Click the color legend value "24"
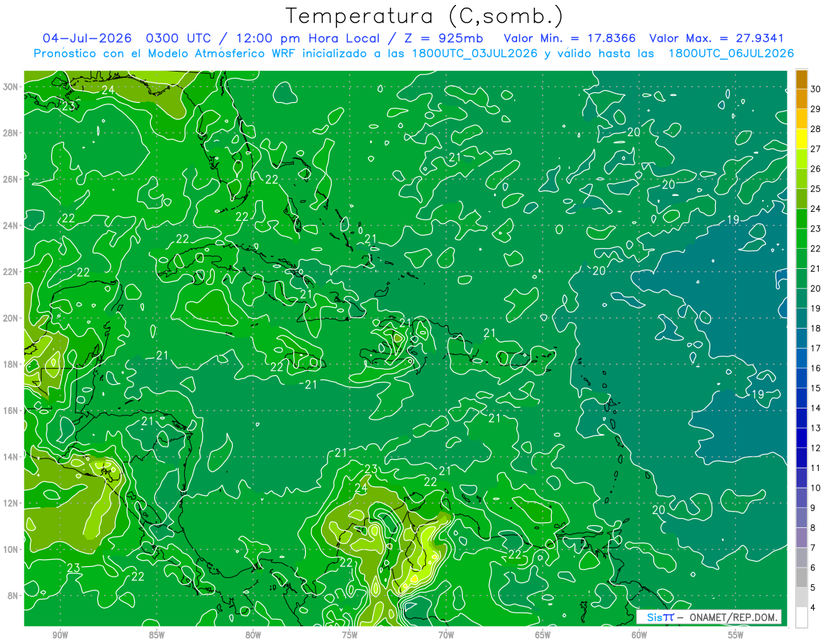 tap(816, 208)
